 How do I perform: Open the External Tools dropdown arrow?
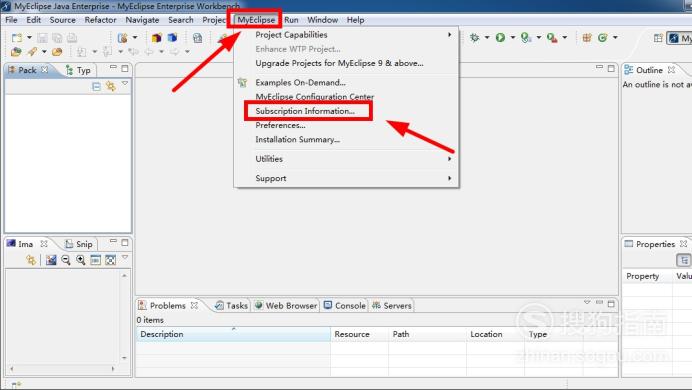coord(564,38)
